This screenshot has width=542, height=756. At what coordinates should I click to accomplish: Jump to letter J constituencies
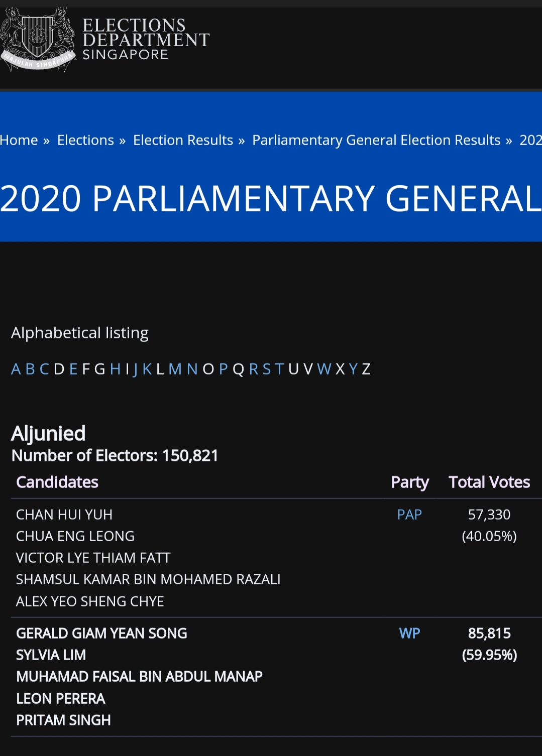click(x=135, y=369)
